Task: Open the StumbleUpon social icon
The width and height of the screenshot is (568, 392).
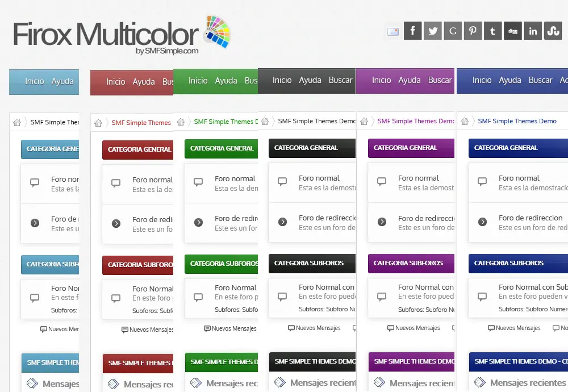Action: tap(553, 31)
